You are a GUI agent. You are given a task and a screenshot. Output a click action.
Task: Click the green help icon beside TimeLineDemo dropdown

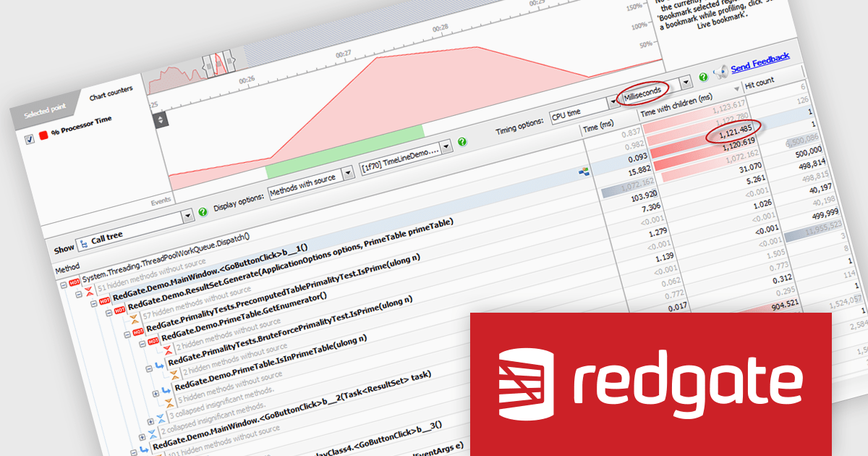[x=463, y=141]
